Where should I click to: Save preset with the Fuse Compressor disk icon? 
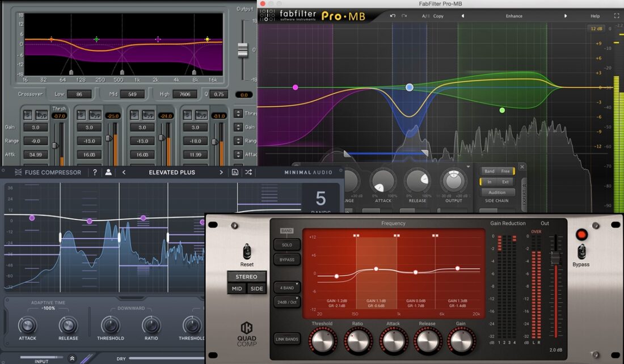pos(235,172)
